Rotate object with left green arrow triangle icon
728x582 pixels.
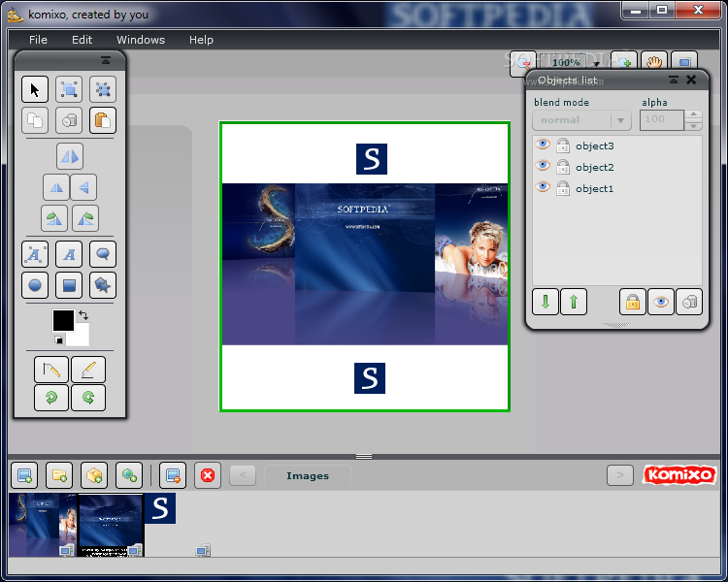tap(54, 218)
